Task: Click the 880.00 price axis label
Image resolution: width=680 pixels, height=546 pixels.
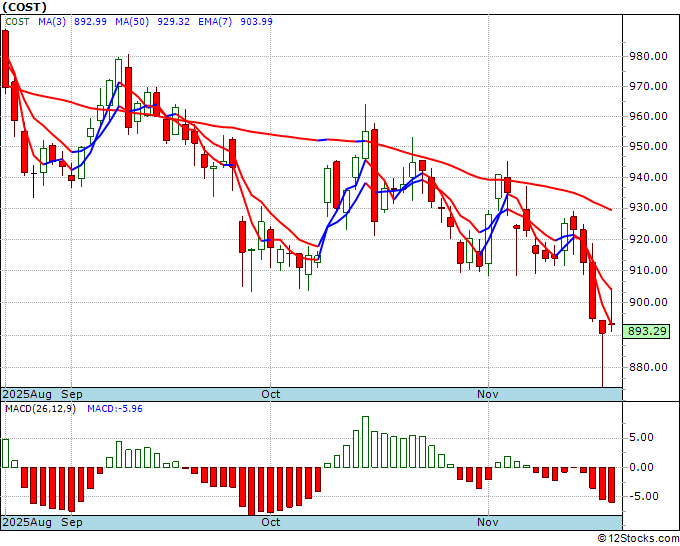Action: 648,367
